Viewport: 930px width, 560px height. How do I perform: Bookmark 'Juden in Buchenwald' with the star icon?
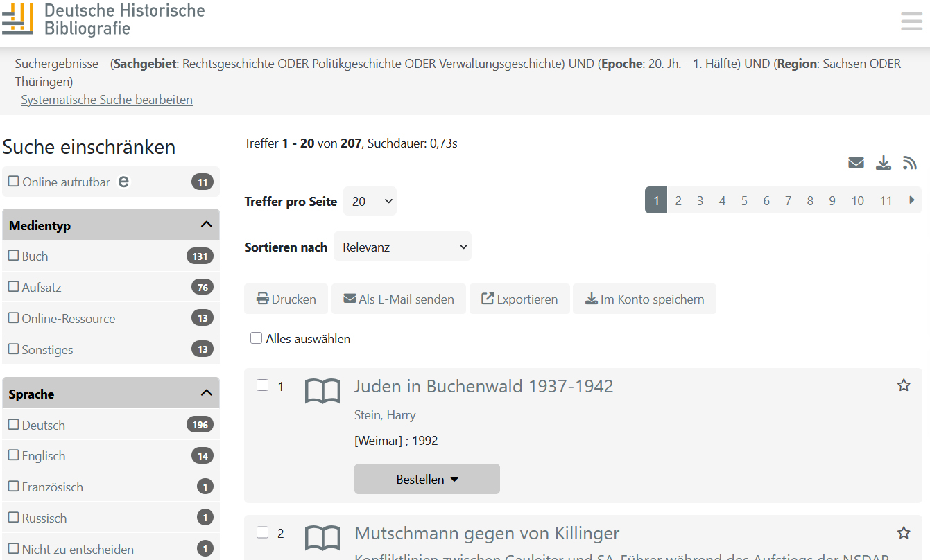(903, 385)
